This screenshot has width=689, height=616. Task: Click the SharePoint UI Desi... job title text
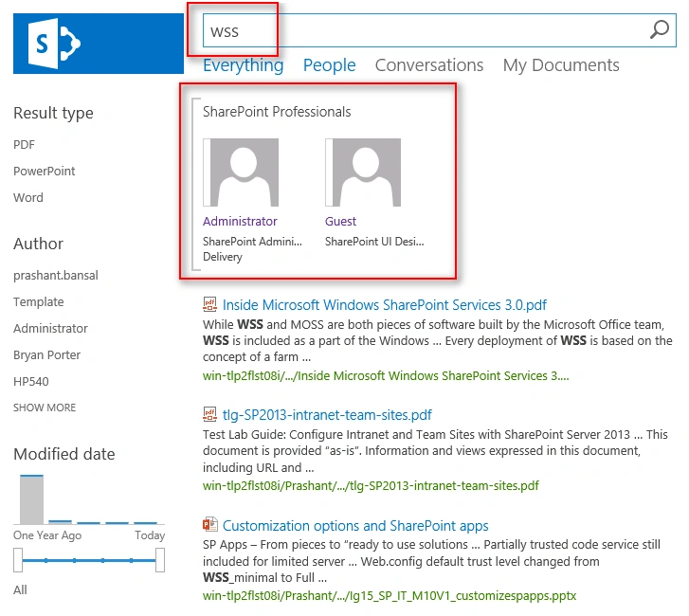pyautogui.click(x=374, y=242)
